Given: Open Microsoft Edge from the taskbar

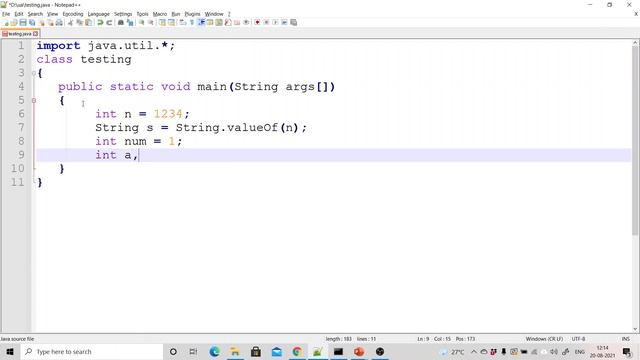Looking at the screenshot, I should click(x=214, y=351).
